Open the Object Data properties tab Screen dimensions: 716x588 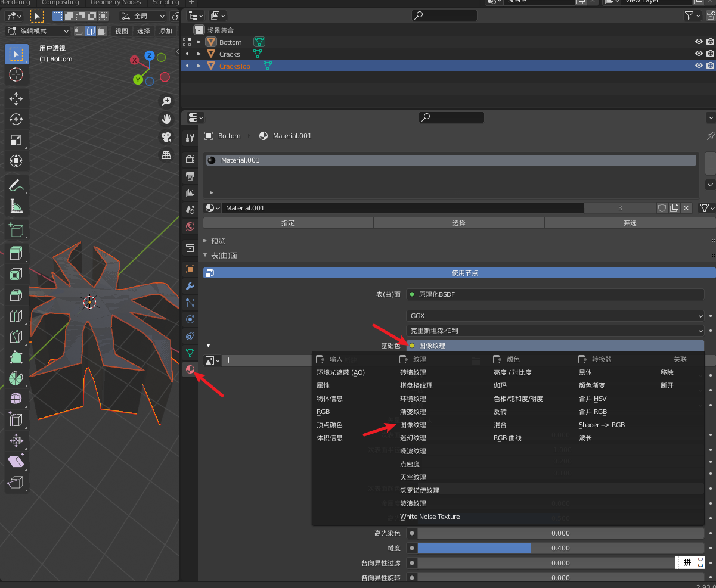[x=190, y=353]
